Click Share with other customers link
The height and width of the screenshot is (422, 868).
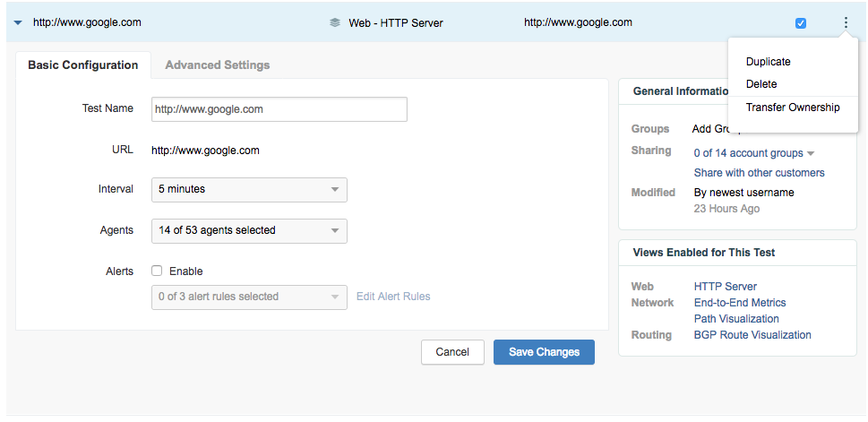pos(759,173)
